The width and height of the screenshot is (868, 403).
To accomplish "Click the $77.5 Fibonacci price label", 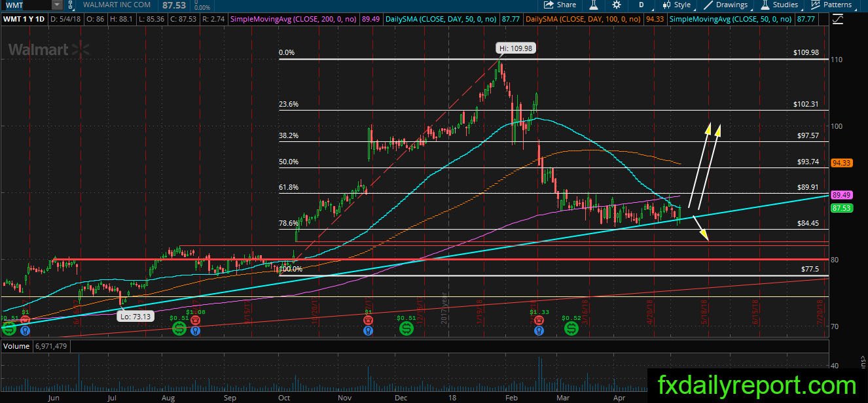I will click(810, 269).
